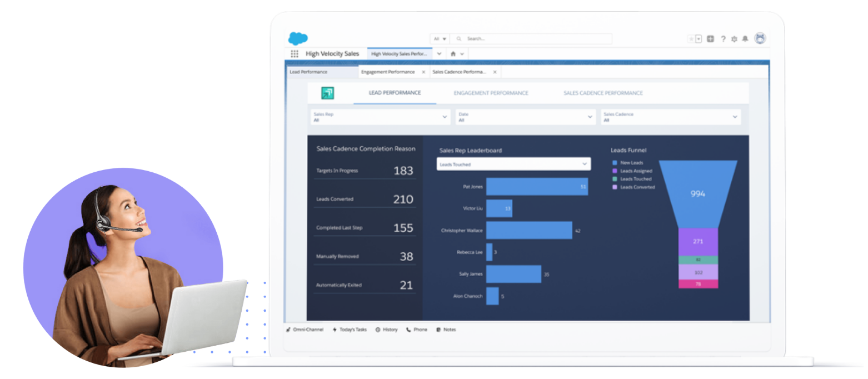Click the home icon in navigation bar
The width and height of the screenshot is (868, 379).
453,54
